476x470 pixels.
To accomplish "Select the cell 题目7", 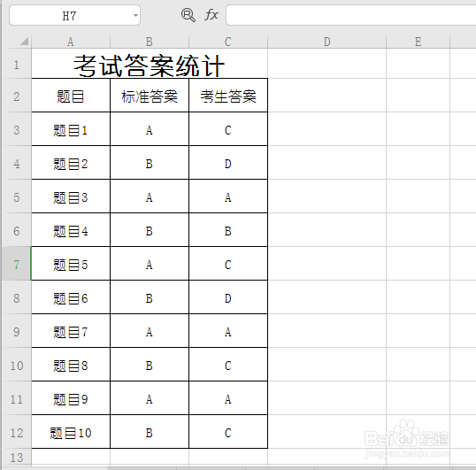I will 71,332.
